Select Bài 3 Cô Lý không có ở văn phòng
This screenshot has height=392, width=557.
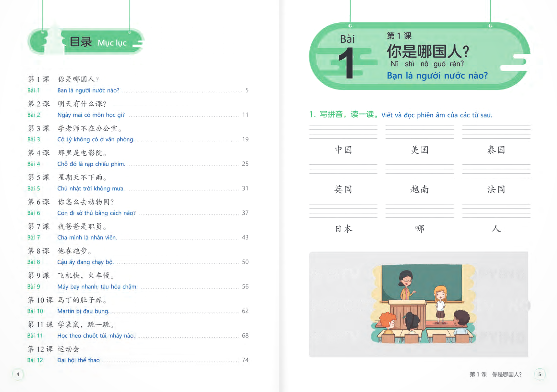point(96,139)
